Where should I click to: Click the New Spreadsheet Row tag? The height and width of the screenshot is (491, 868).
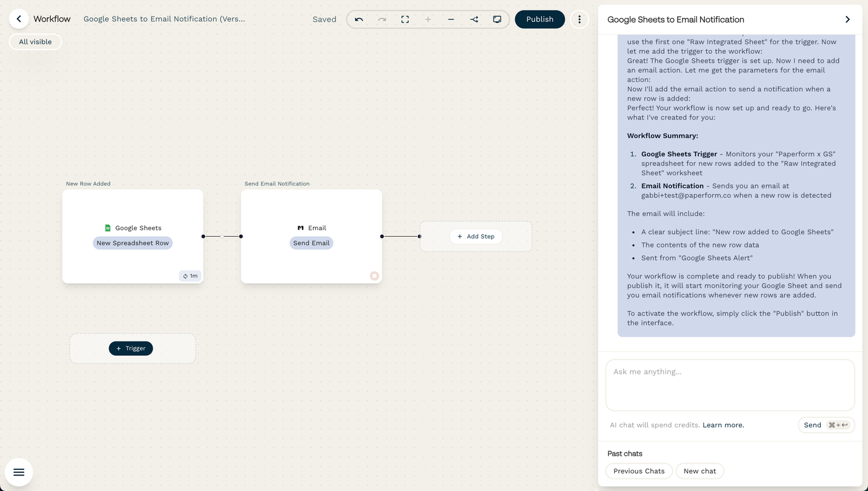[133, 243]
